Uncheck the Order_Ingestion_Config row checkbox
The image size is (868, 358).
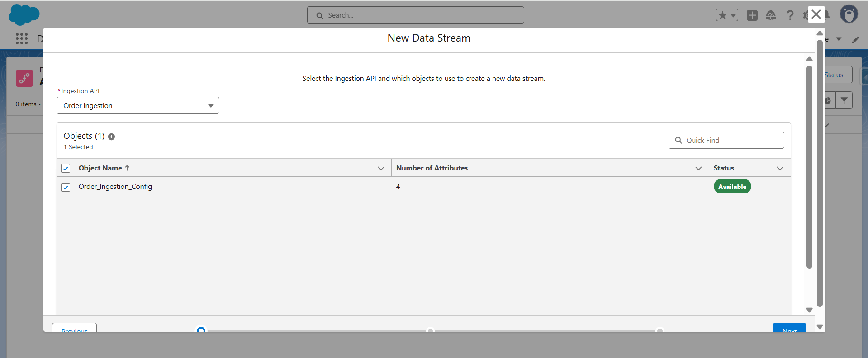pos(66,187)
